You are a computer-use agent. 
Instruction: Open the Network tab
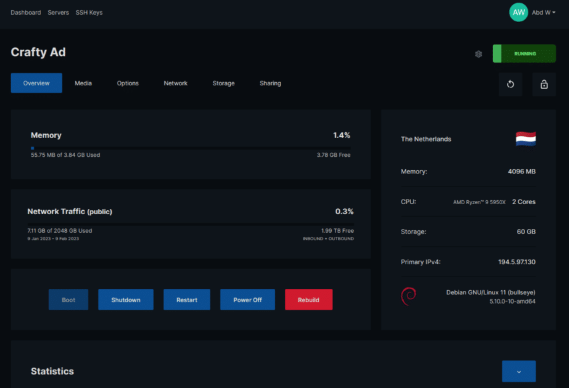coord(175,83)
